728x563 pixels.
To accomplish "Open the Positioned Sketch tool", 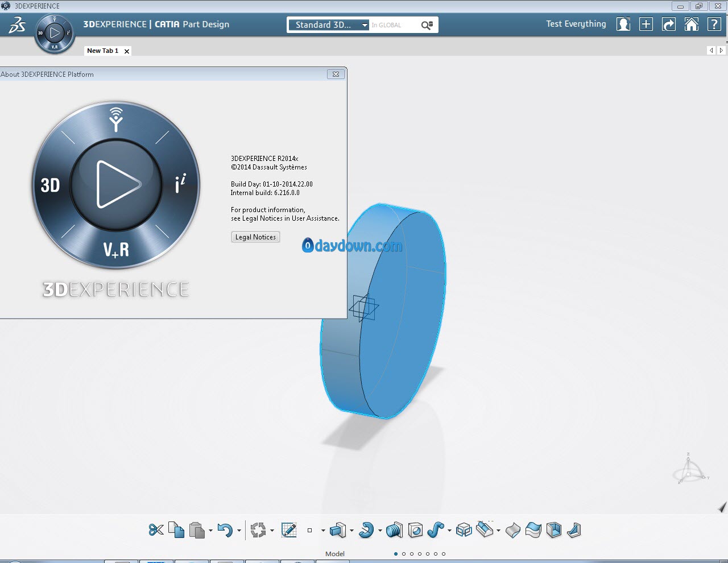I will (289, 530).
